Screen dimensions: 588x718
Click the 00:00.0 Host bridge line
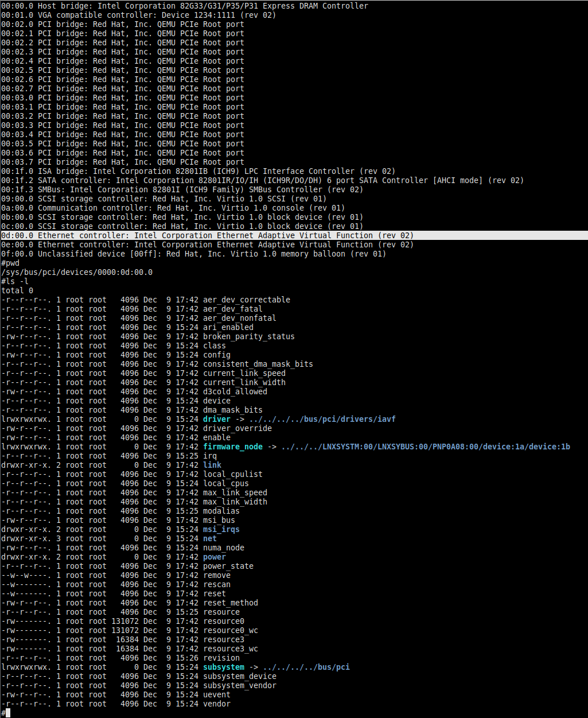coord(185,6)
